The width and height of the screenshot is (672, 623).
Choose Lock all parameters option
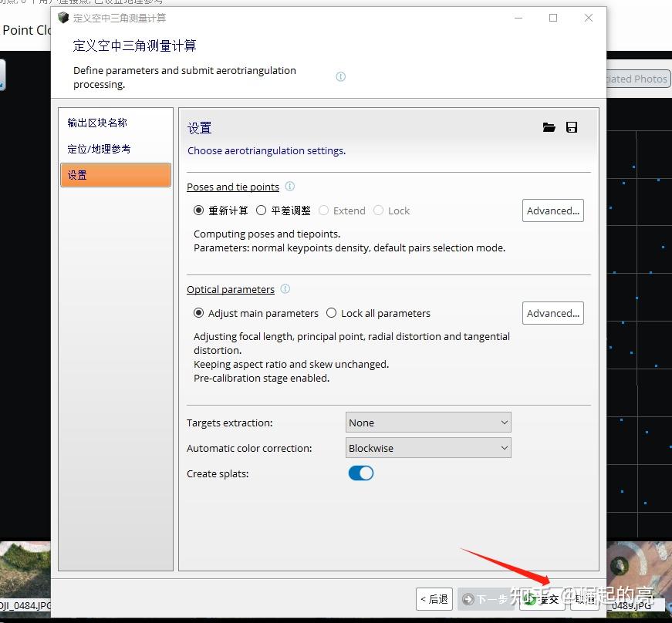[331, 313]
